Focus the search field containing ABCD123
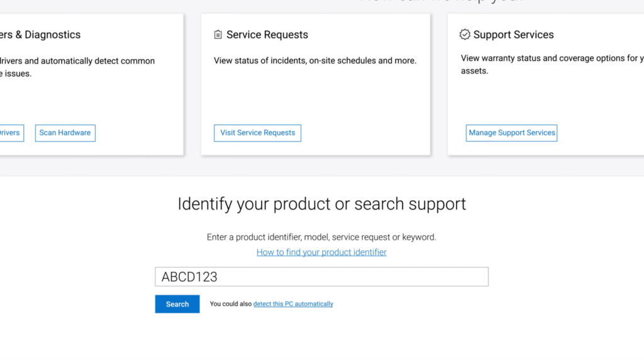Image resolution: width=644 pixels, height=360 pixels. pyautogui.click(x=321, y=277)
